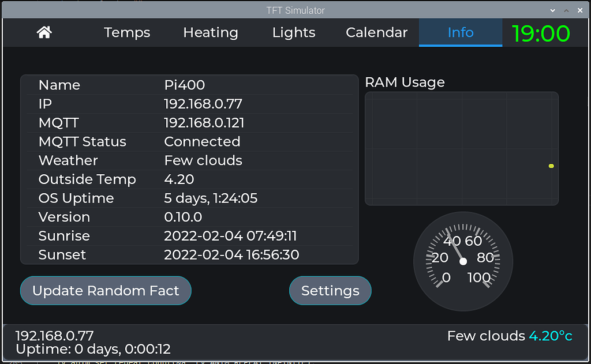591x364 pixels.
Task: Click the RAM Usage chart
Action: coord(462,148)
